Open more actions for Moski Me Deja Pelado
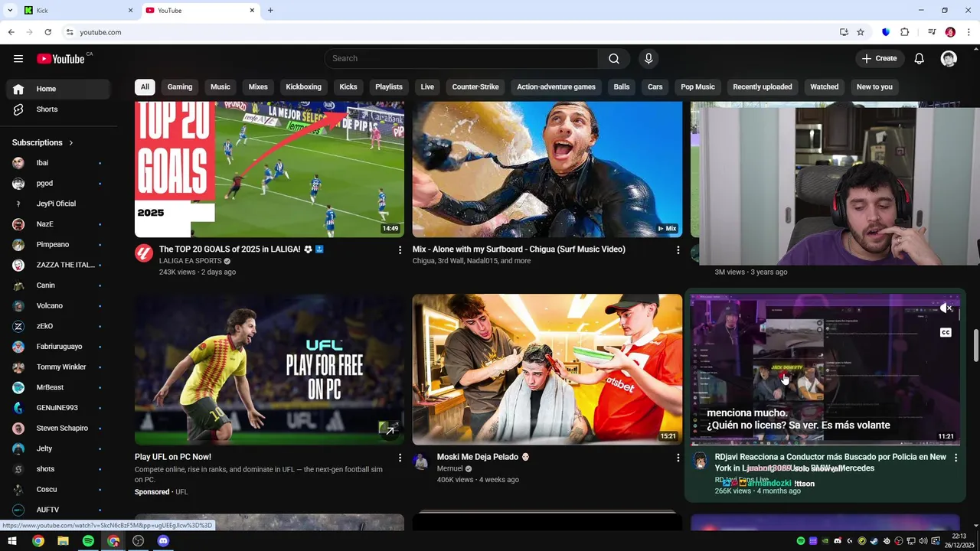This screenshot has height=551, width=980. 678,458
